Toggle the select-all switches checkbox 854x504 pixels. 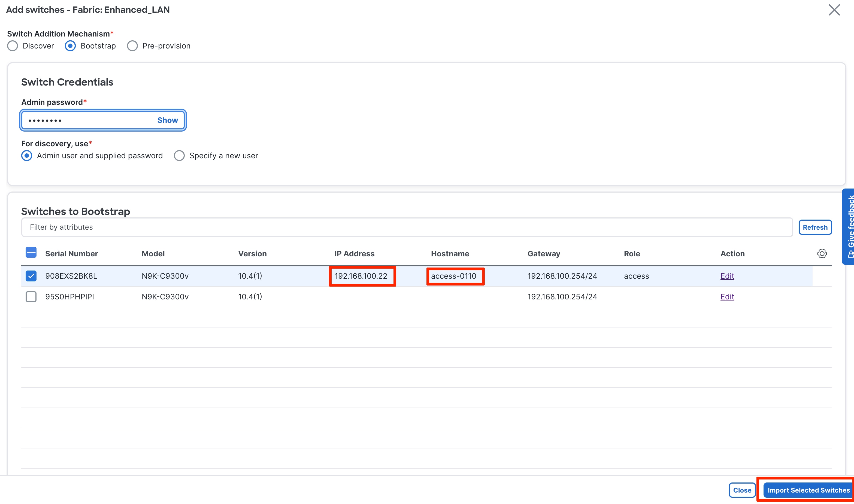click(31, 252)
